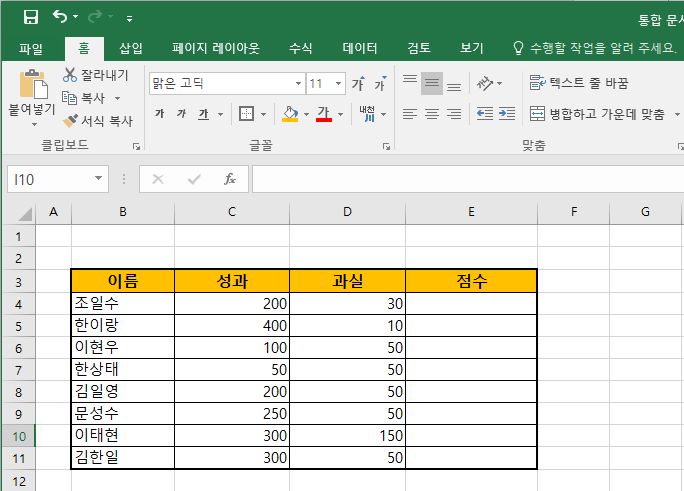Click the 내천 phonetic guide icon
The width and height of the screenshot is (684, 491).
click(x=367, y=114)
